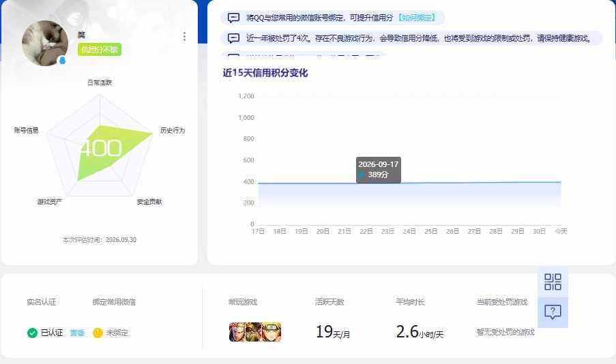Select the 29日 label on the chart axis
Image resolution: width=616 pixels, height=364 pixels.
click(x=517, y=231)
